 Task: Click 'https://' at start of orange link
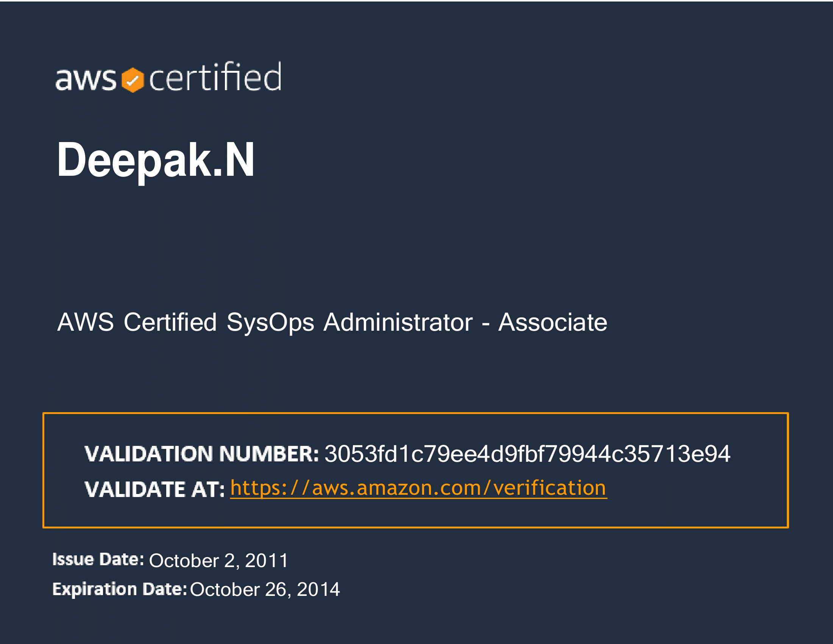[x=269, y=488]
